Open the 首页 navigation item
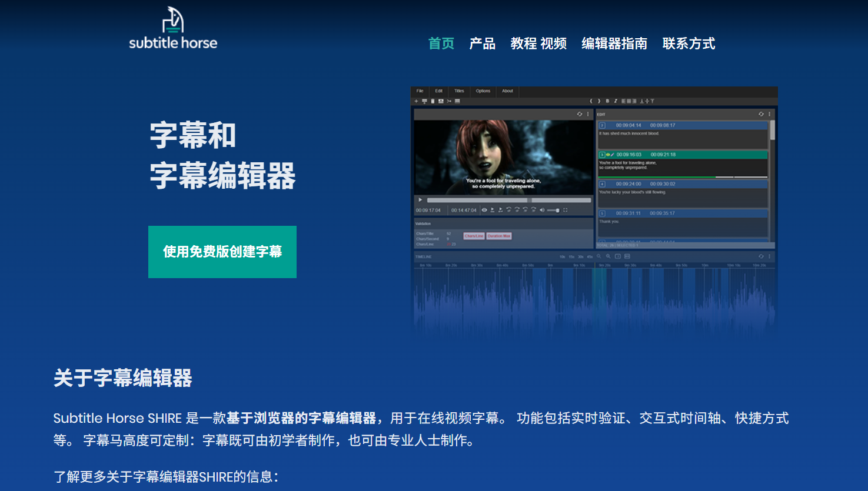The width and height of the screenshot is (868, 491). [x=441, y=44]
